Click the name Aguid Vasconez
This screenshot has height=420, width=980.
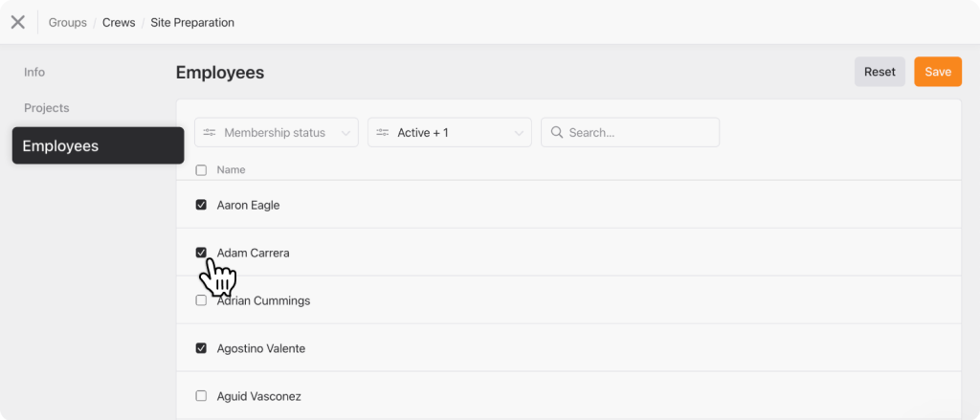(x=258, y=396)
